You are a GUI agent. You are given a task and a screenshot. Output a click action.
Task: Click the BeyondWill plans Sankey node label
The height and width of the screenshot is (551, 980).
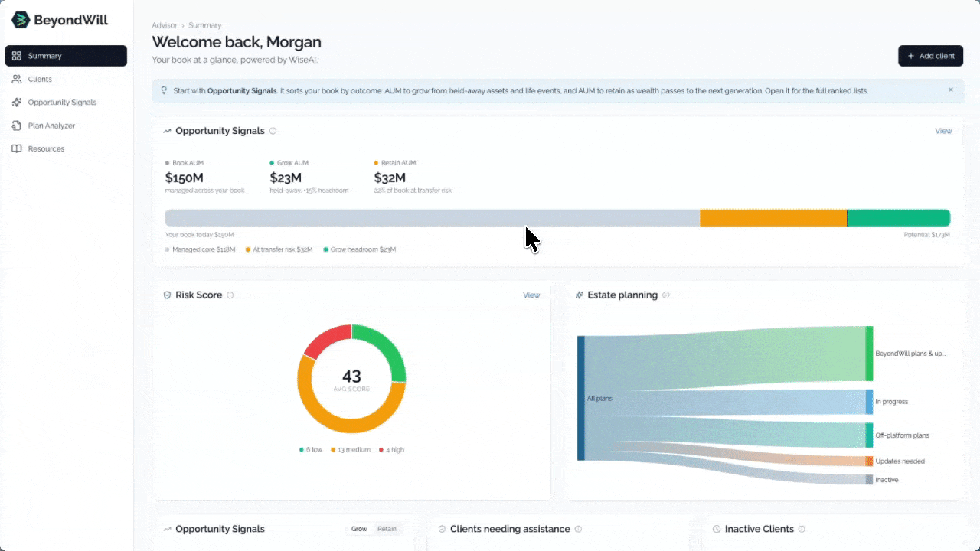click(910, 354)
